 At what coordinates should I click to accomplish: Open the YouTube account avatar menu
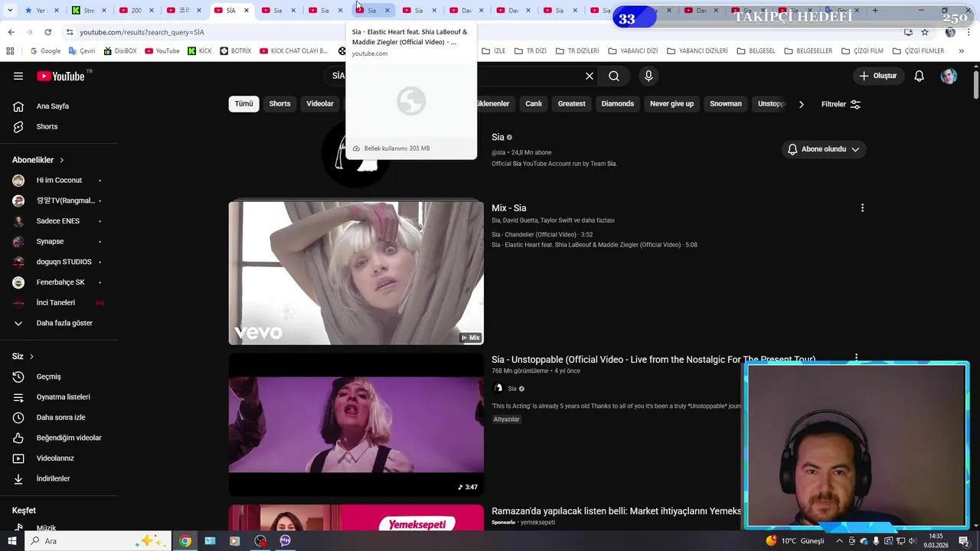949,76
